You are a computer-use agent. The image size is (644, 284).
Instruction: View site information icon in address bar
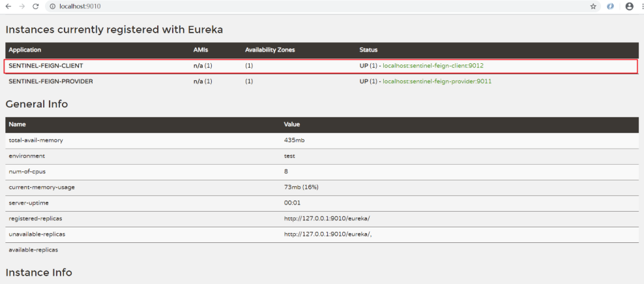(x=53, y=7)
